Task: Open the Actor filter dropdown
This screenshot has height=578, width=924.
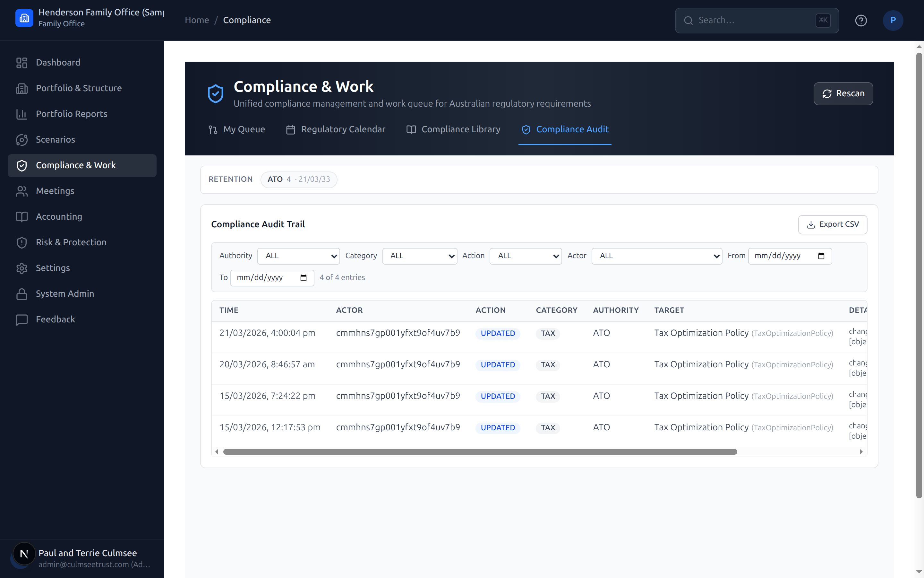Action: tap(656, 256)
